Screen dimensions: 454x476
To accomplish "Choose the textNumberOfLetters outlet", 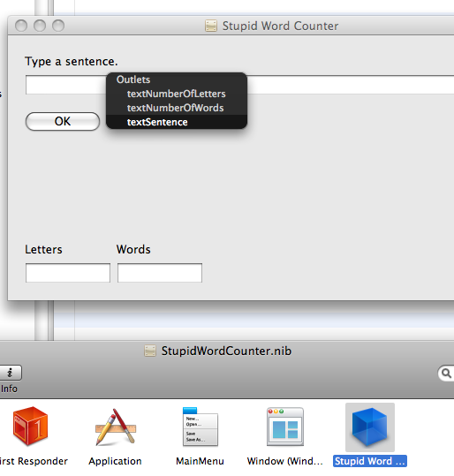I will [x=177, y=94].
